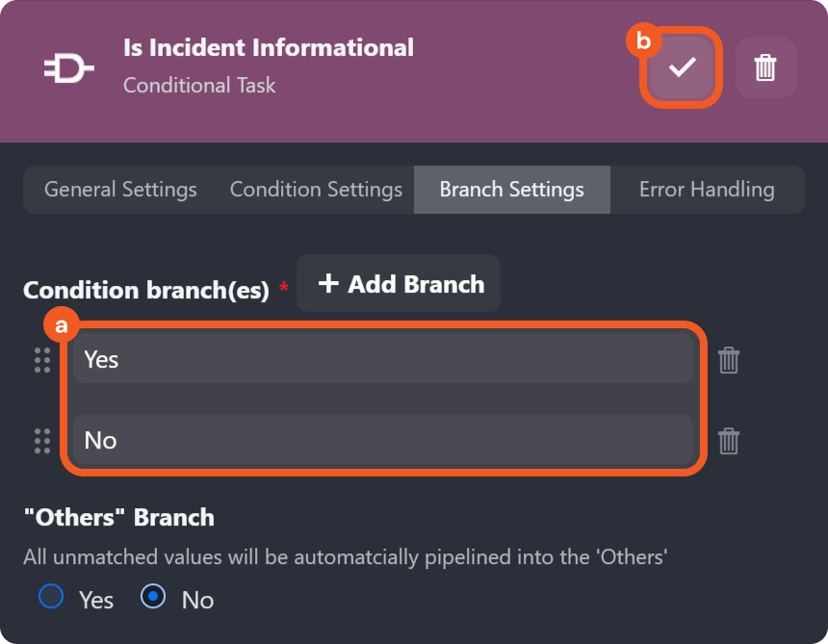This screenshot has height=644, width=828.
Task: Click the conditional task plug icon
Action: click(x=69, y=67)
